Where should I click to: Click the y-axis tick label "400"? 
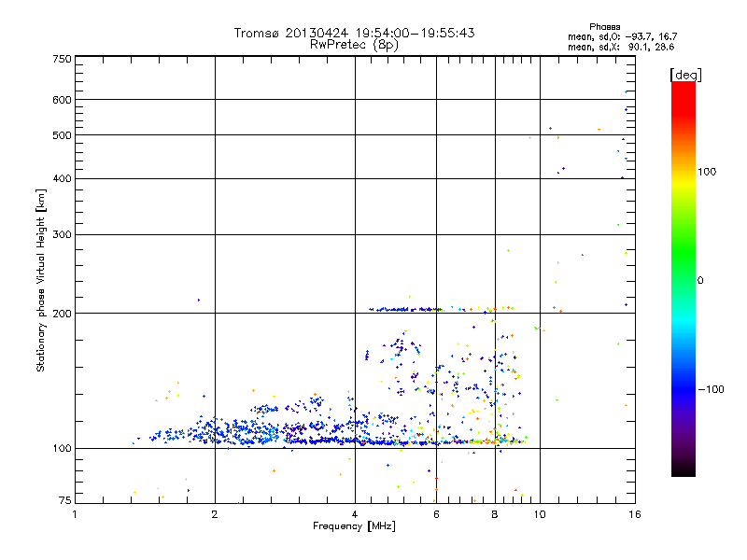pyautogui.click(x=63, y=178)
